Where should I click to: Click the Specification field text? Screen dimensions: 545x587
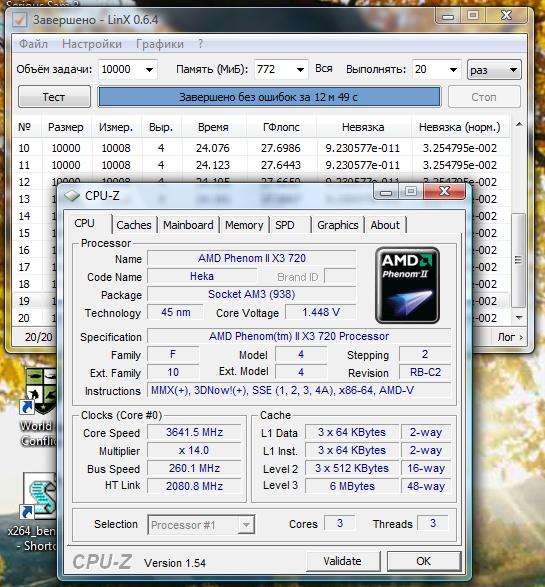pos(299,336)
